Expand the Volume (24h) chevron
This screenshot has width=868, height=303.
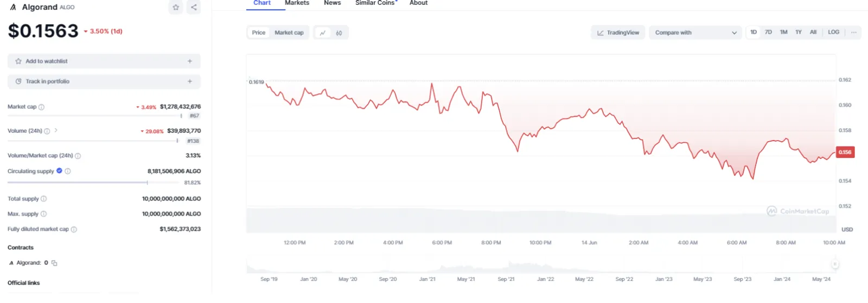pyautogui.click(x=56, y=130)
